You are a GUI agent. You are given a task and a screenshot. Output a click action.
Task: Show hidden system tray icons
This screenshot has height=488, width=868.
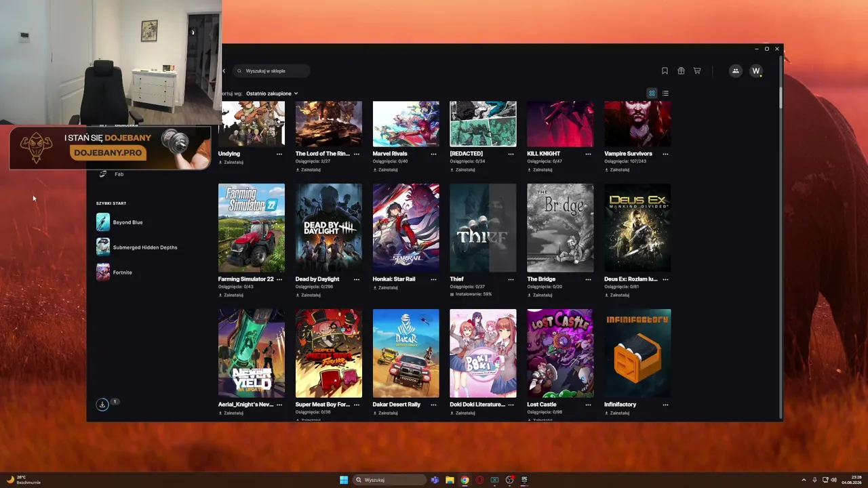click(x=804, y=480)
